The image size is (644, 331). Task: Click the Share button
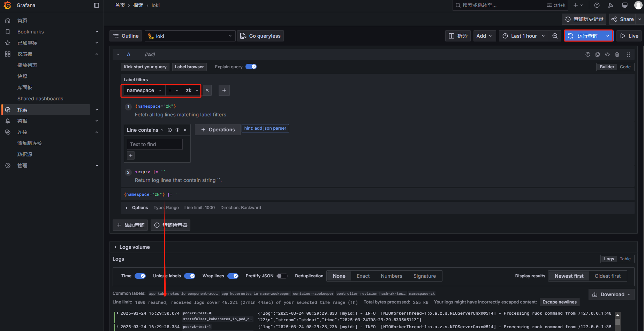point(623,19)
